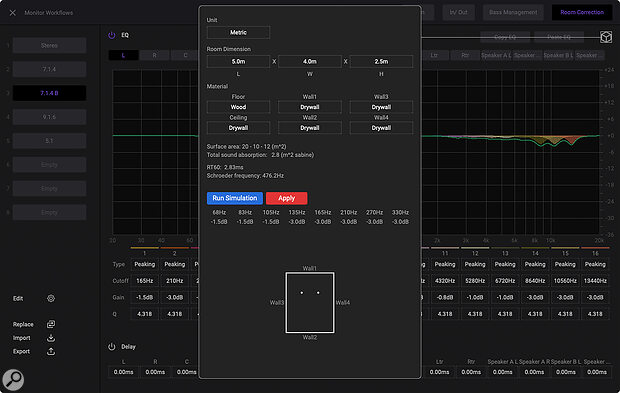Image resolution: width=620 pixels, height=393 pixels.
Task: Click the Schroeder frequency 476.2Hz text
Action: 245,176
